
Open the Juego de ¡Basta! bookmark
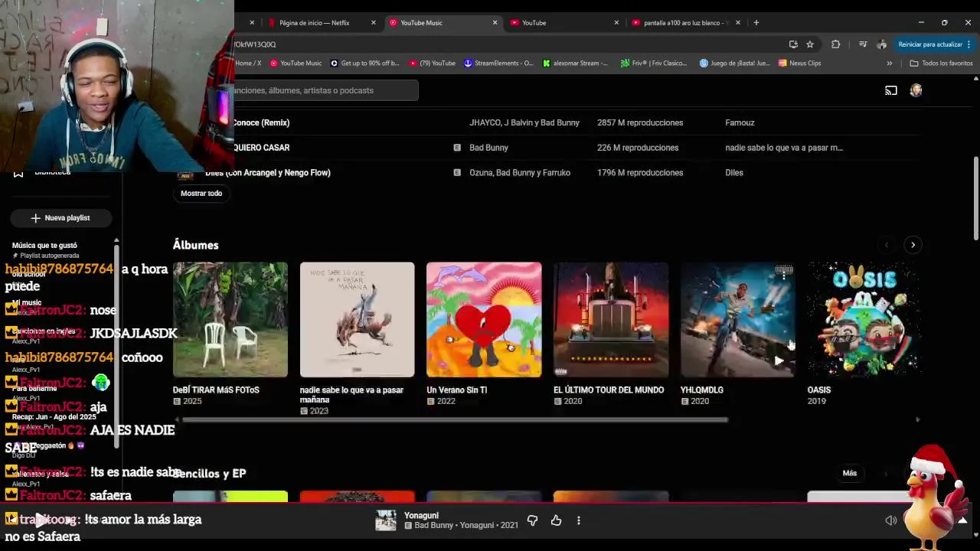[x=734, y=64]
